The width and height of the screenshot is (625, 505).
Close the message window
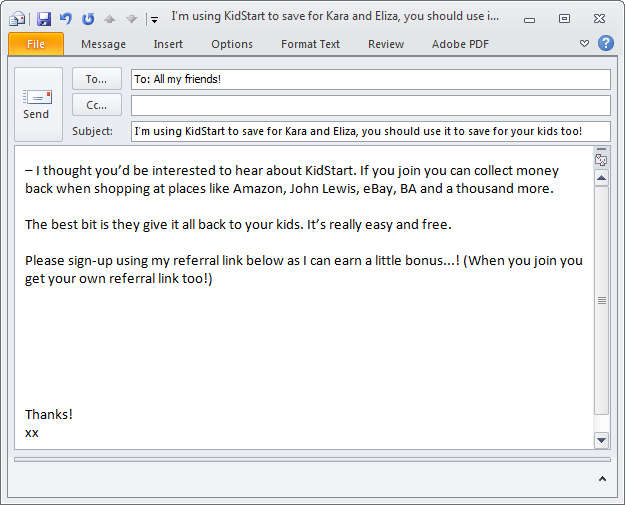click(599, 19)
